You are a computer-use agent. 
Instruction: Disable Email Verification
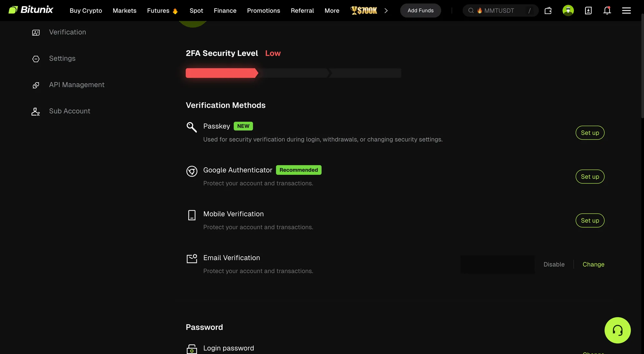tap(554, 264)
